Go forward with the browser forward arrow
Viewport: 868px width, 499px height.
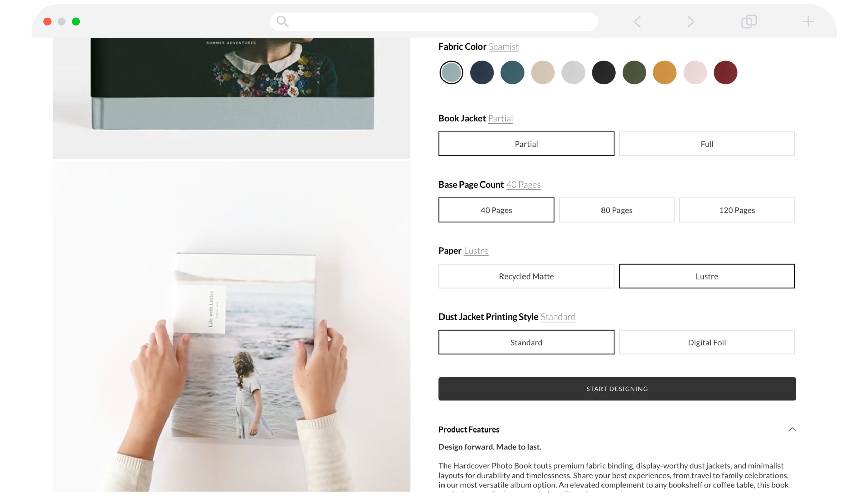pyautogui.click(x=691, y=22)
